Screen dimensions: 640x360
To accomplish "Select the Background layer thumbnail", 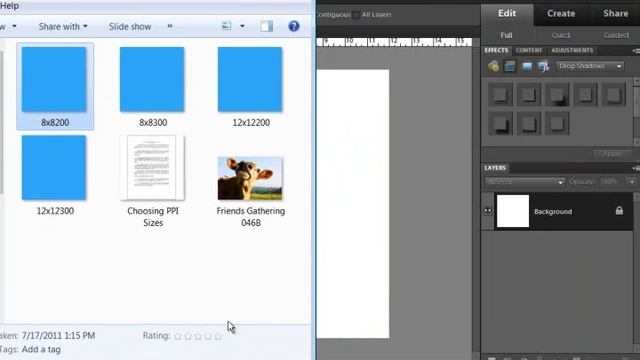I will pos(513,211).
